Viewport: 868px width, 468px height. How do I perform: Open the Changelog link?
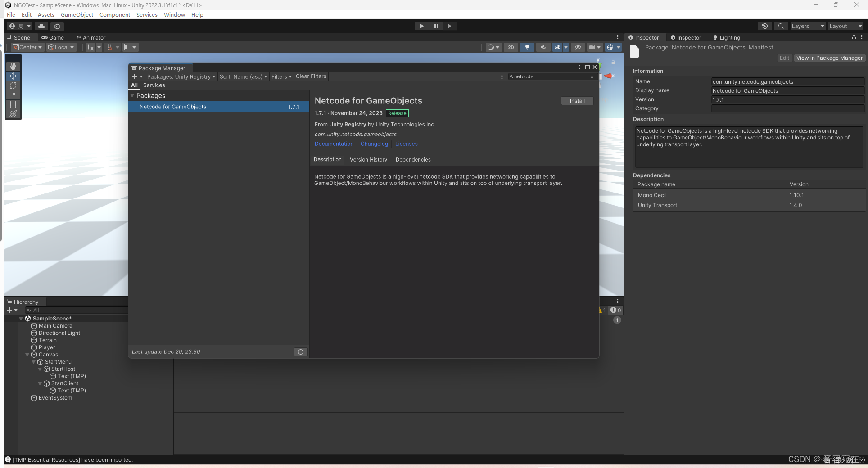pos(374,144)
